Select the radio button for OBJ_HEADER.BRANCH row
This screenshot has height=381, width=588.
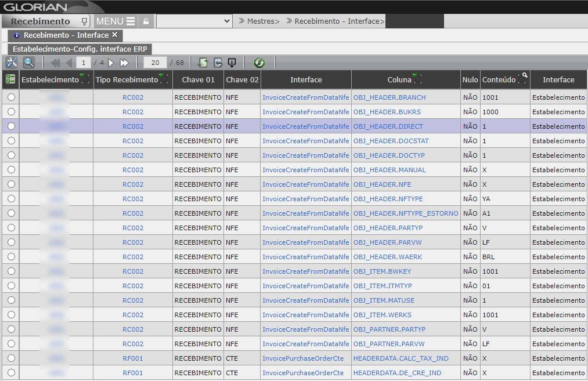coord(11,97)
